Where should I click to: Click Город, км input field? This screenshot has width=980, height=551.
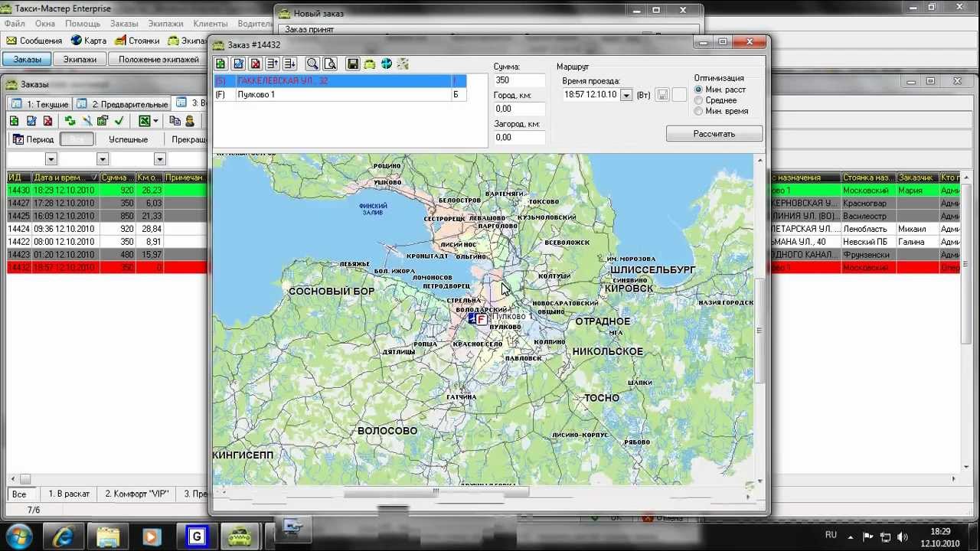coord(519,109)
